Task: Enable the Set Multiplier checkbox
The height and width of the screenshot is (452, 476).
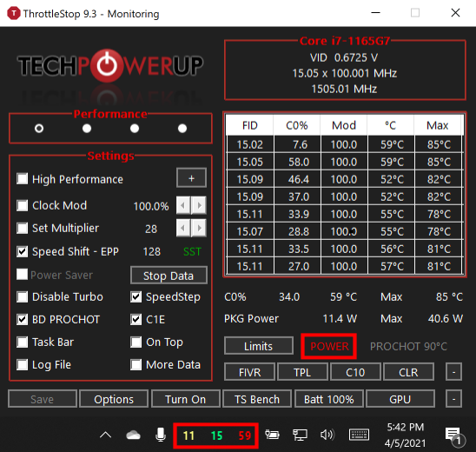Action: click(23, 228)
